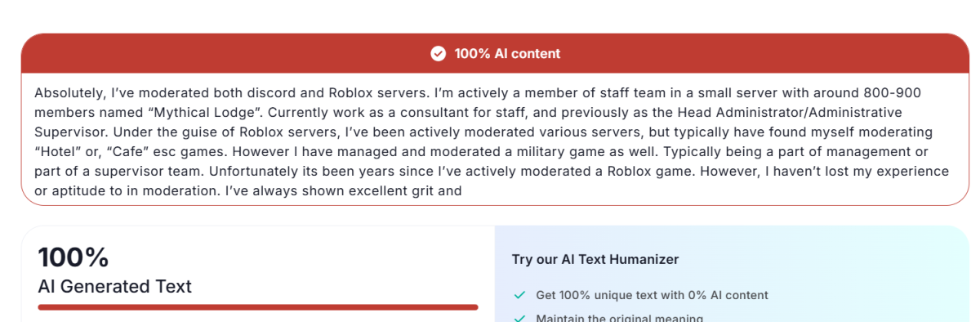Click the red AI score progress bar
The image size is (980, 322).
258,307
